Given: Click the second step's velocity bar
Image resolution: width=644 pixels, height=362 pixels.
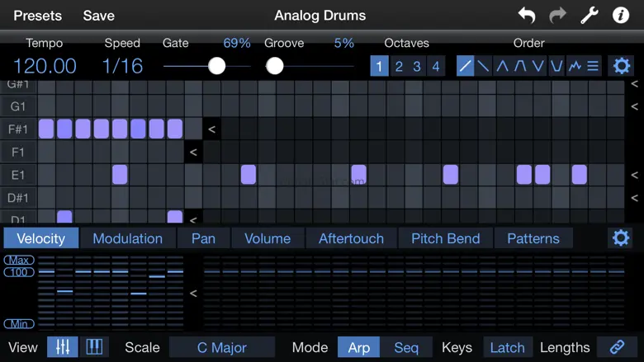Looking at the screenshot, I should (64, 291).
